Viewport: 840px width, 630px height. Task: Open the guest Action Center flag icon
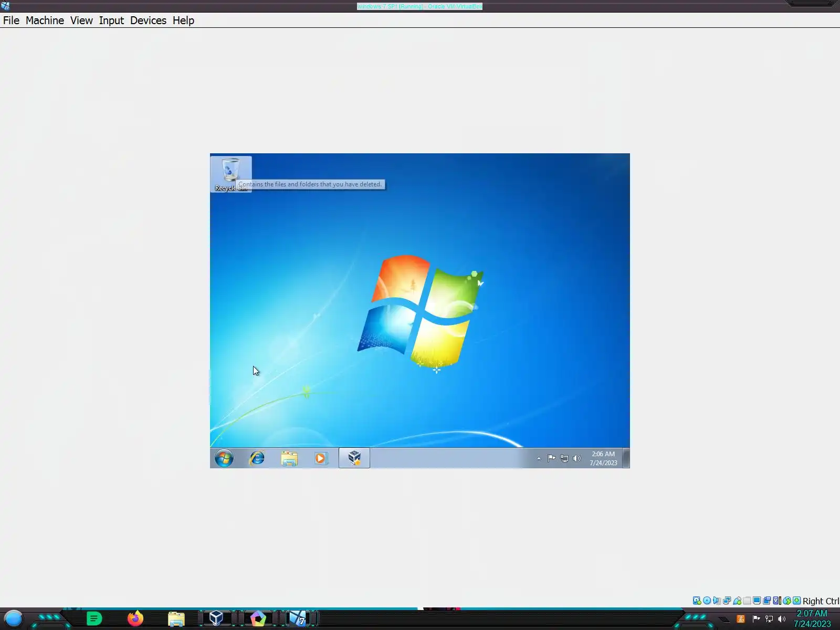[x=551, y=458]
